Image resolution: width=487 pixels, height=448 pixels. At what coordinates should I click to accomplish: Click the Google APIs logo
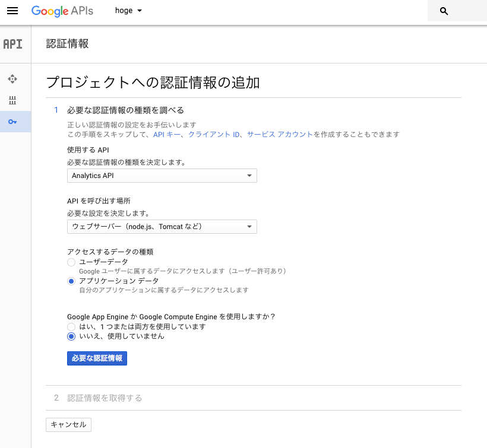(62, 11)
